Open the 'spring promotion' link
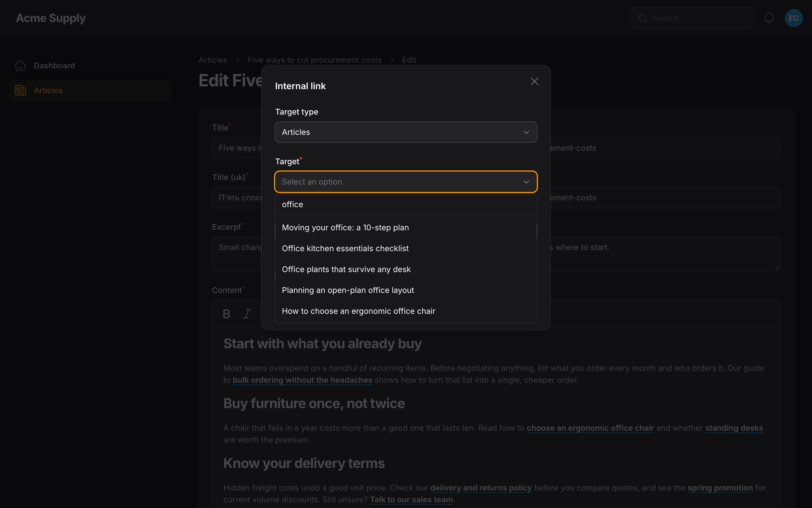The width and height of the screenshot is (812, 508). coord(720,488)
